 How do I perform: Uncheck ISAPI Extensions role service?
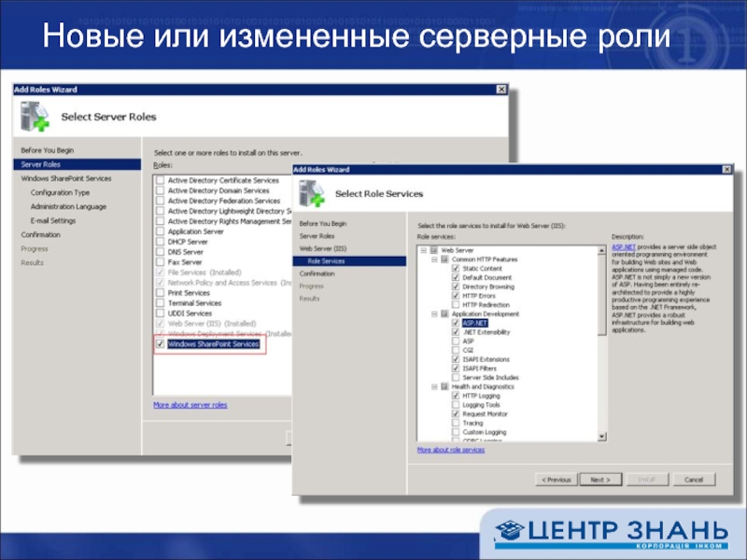click(x=456, y=359)
